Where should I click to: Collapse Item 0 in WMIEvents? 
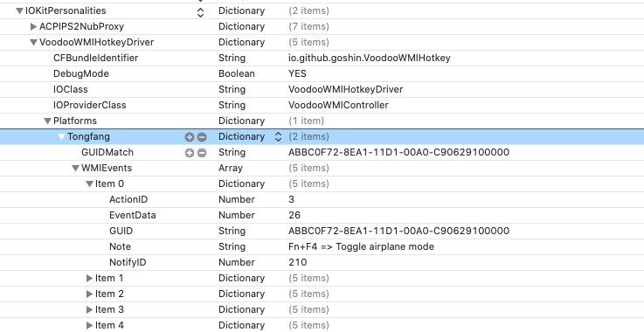(x=89, y=184)
